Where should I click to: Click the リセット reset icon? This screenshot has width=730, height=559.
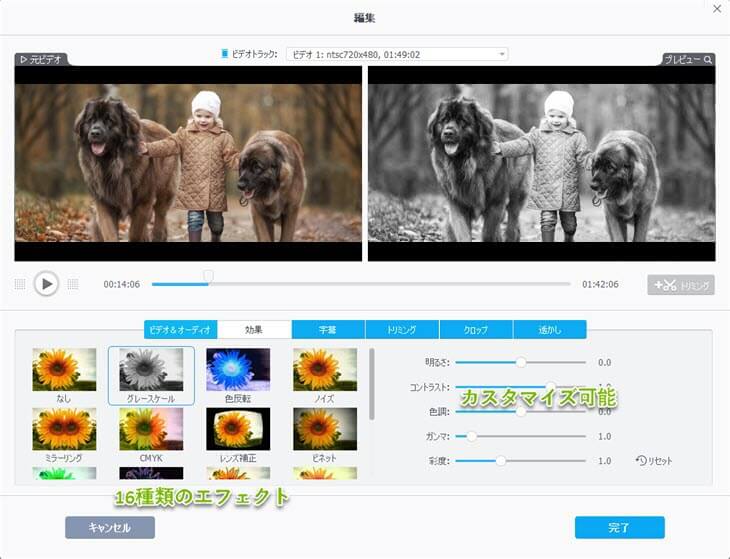click(x=641, y=461)
